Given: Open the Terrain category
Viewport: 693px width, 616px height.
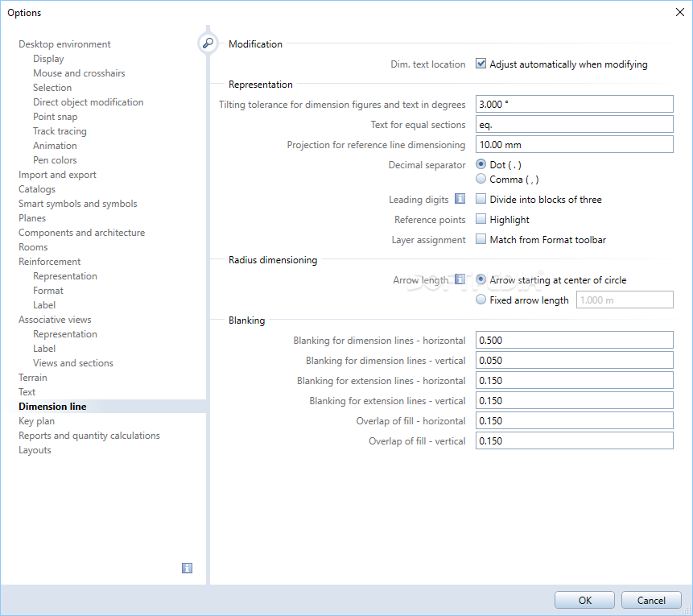Looking at the screenshot, I should (x=33, y=377).
